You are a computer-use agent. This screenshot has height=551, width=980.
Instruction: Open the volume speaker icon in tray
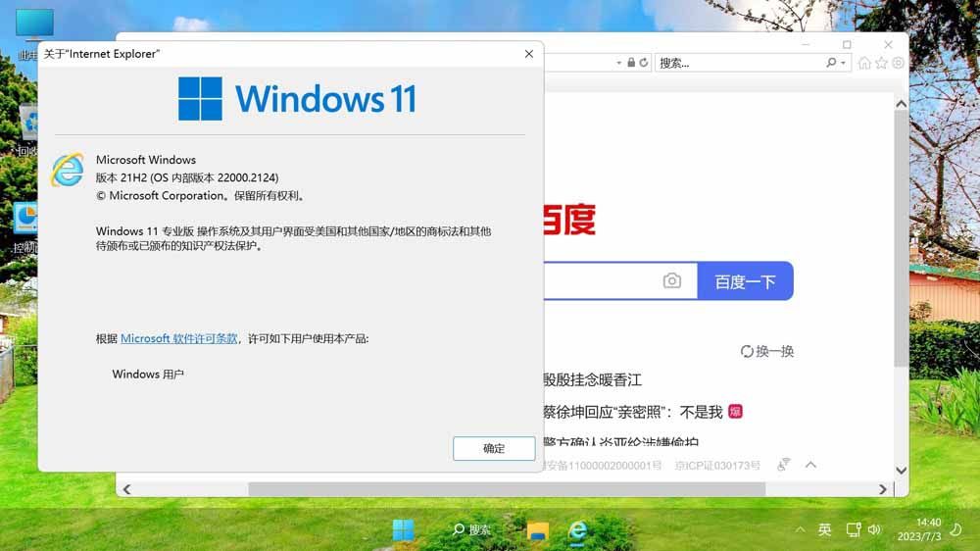[x=874, y=529]
